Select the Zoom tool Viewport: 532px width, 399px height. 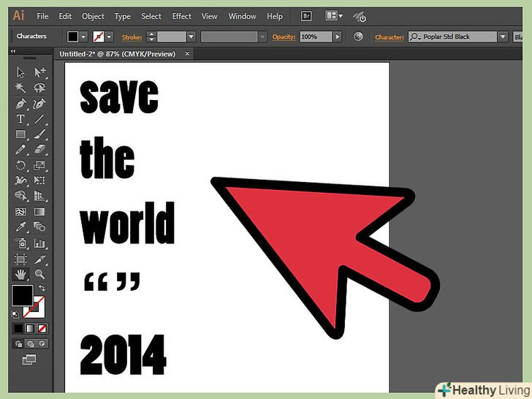tap(39, 274)
